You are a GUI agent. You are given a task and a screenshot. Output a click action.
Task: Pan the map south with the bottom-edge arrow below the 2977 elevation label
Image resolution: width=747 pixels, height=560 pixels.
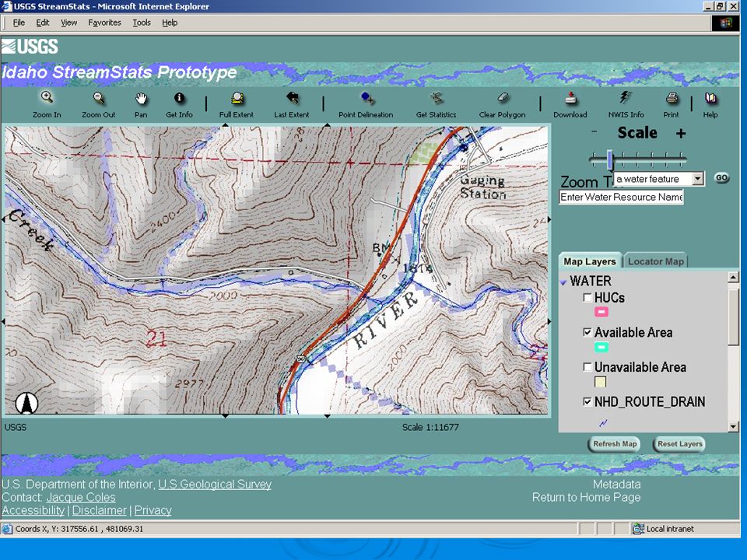tap(225, 415)
